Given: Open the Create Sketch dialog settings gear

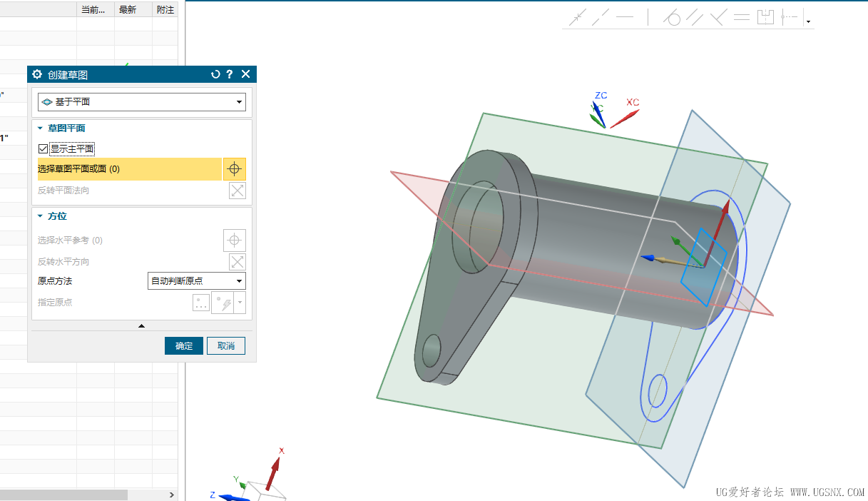Looking at the screenshot, I should (38, 74).
